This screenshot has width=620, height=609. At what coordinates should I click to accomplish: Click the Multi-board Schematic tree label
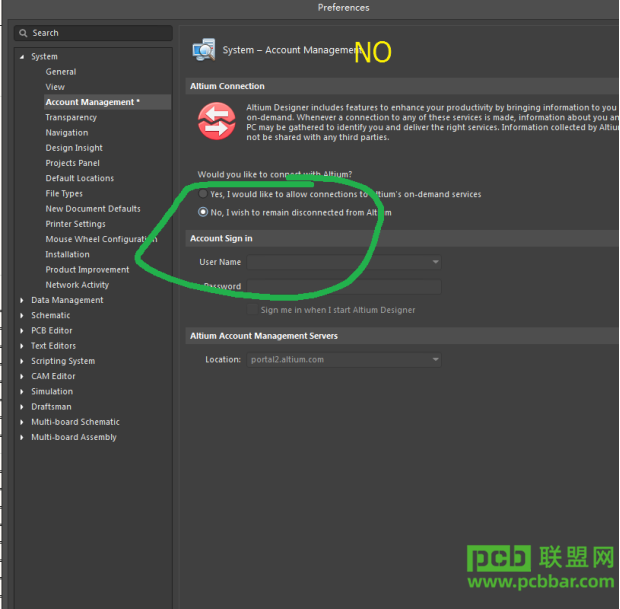point(76,422)
